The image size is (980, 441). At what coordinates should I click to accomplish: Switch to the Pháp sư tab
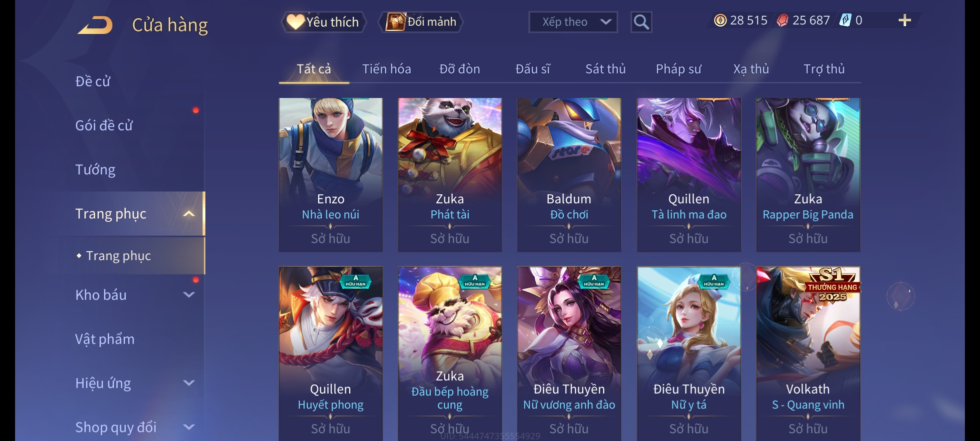pyautogui.click(x=678, y=69)
